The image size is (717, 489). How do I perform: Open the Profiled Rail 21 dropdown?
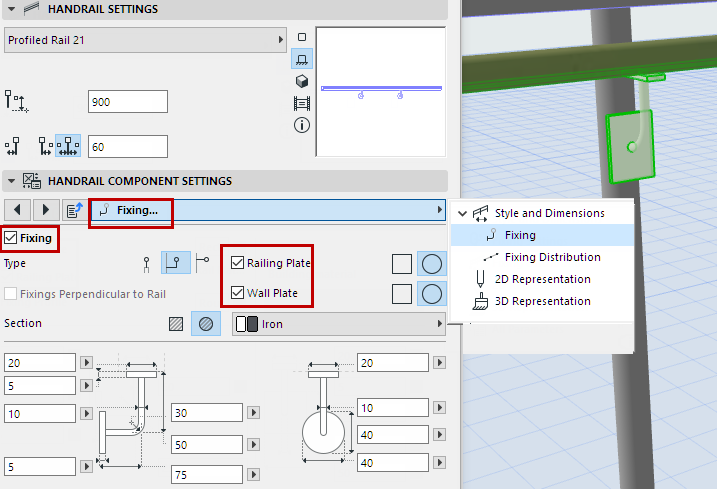[x=145, y=40]
